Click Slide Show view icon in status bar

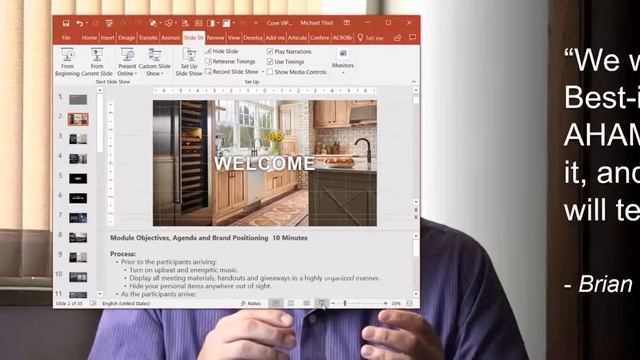[x=322, y=303]
